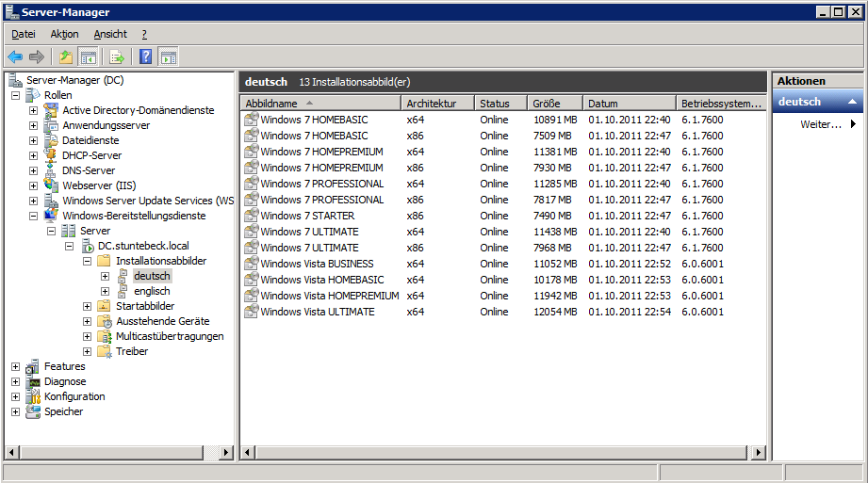Toggle the console tree pane toolbar button
The image size is (868, 483).
(89, 56)
